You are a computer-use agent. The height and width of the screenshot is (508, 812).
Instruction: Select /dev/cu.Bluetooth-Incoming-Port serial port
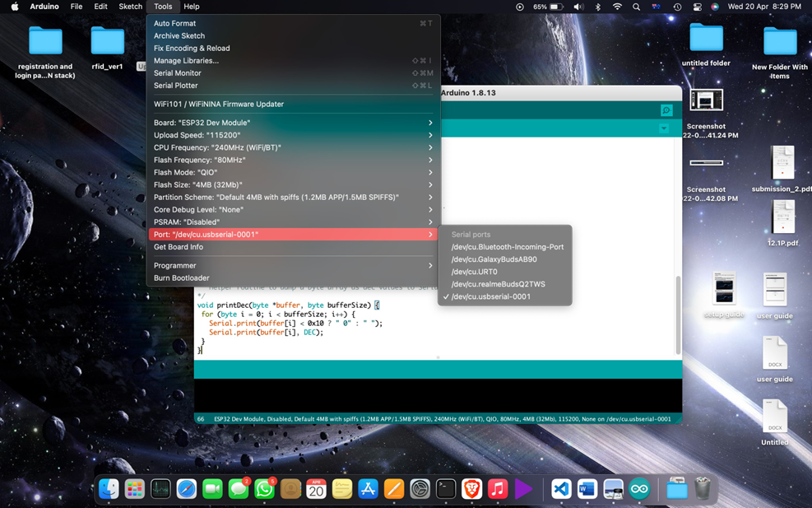pyautogui.click(x=505, y=247)
